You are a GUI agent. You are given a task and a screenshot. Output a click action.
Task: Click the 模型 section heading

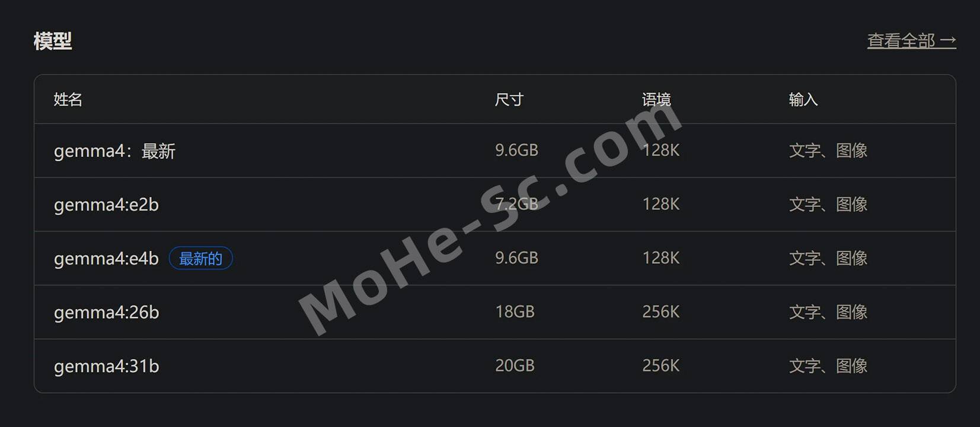(53, 41)
